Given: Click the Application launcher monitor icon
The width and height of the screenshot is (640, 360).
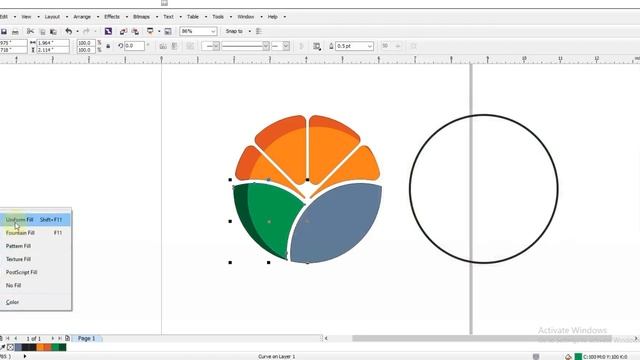Looking at the screenshot, I should (x=150, y=31).
